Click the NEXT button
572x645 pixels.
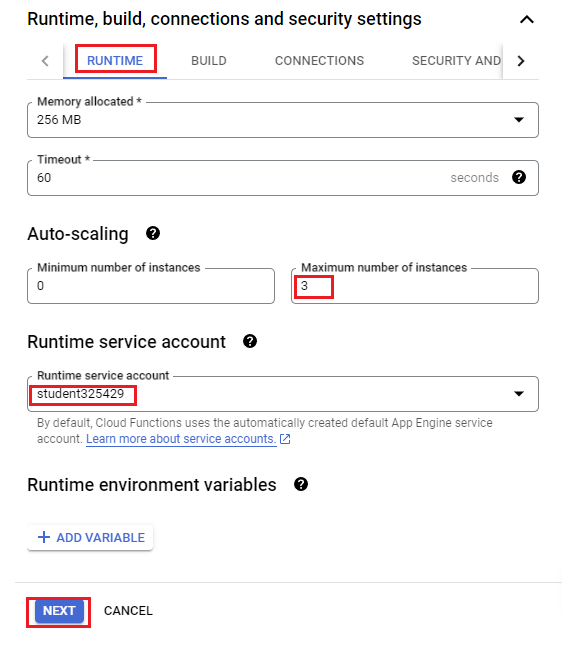(x=59, y=611)
